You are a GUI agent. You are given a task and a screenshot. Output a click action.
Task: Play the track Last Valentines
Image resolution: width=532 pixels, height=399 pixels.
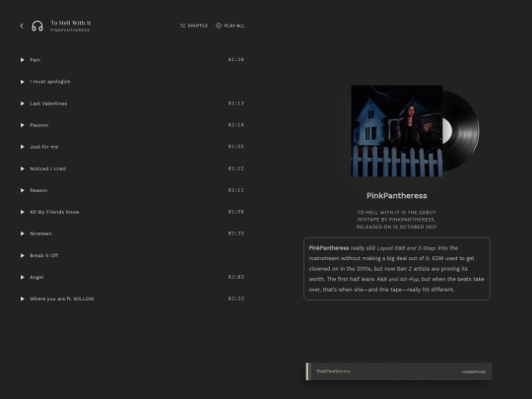(x=23, y=103)
